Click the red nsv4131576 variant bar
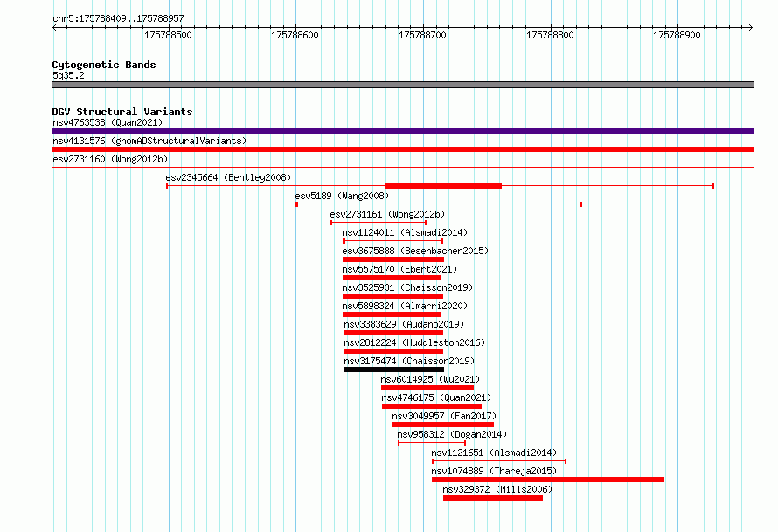Image resolution: width=778 pixels, height=532 pixels. click(402, 149)
